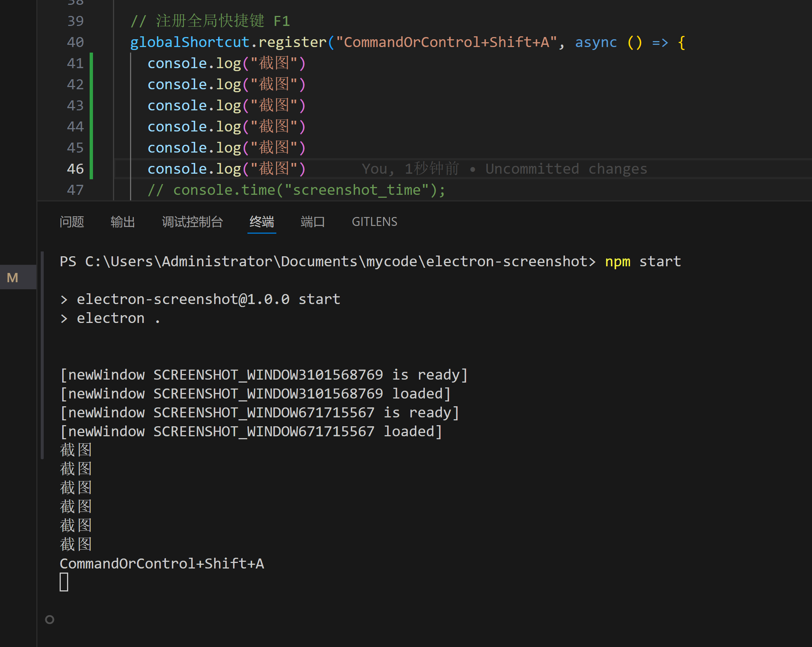Click console.log on line 45
The width and height of the screenshot is (812, 647).
pyautogui.click(x=194, y=148)
